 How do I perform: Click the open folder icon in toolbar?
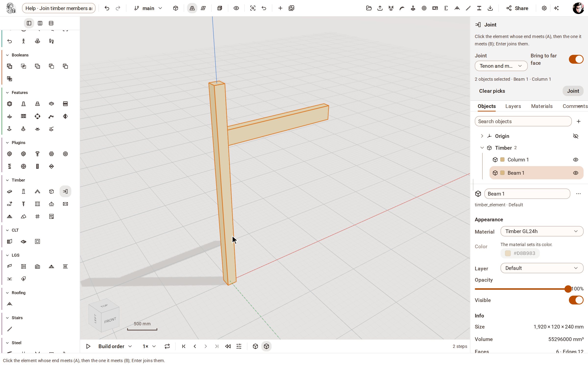(x=369, y=8)
